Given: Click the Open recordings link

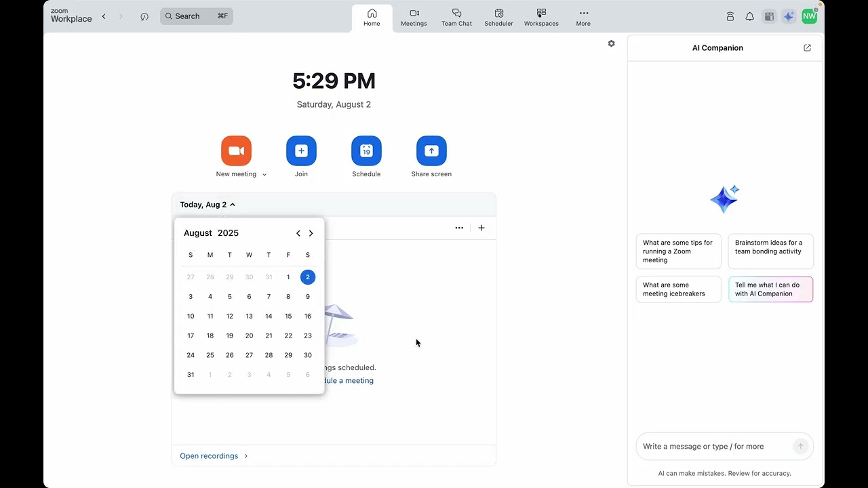Looking at the screenshot, I should (214, 456).
